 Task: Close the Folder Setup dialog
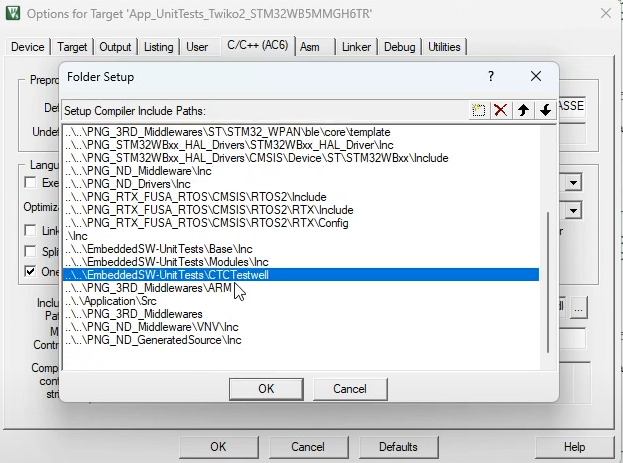coord(536,76)
